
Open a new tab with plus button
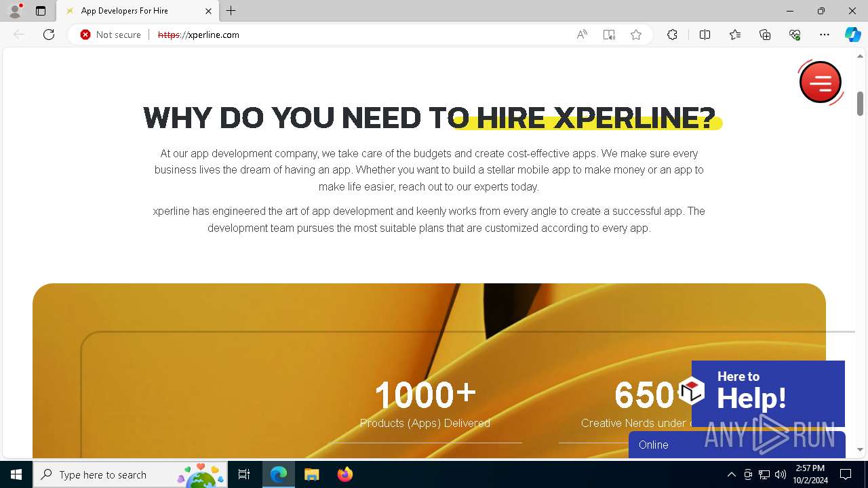pyautogui.click(x=231, y=11)
